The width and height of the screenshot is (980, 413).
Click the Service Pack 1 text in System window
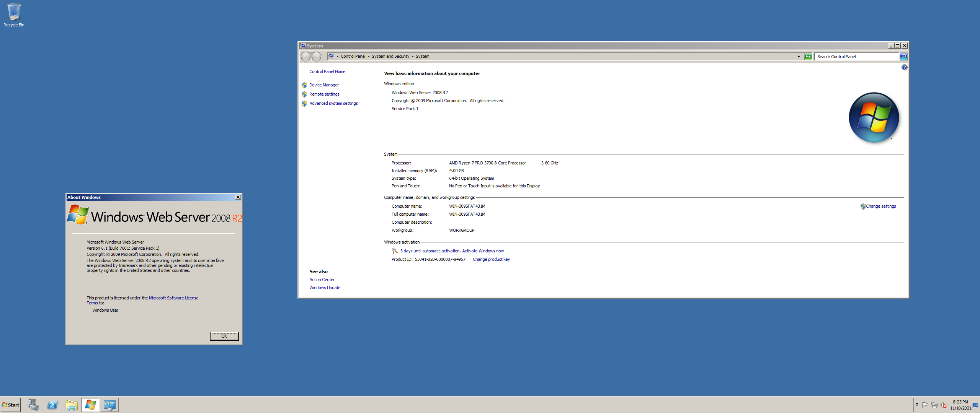coord(405,109)
